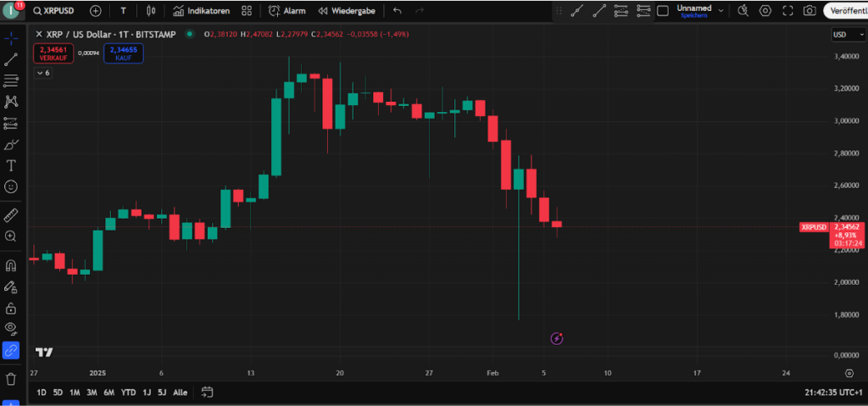The height and width of the screenshot is (406, 868).
Task: Select the 3M time range tab
Action: (92, 392)
